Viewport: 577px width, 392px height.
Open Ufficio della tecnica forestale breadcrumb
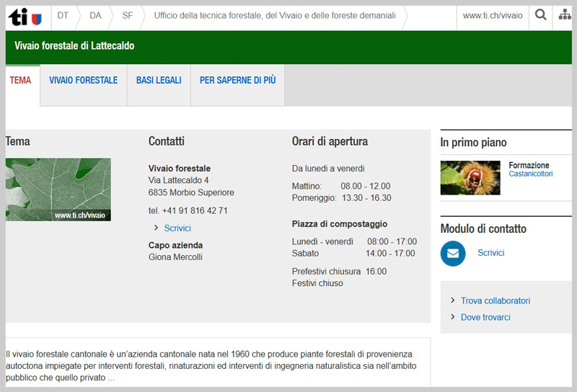pos(274,15)
